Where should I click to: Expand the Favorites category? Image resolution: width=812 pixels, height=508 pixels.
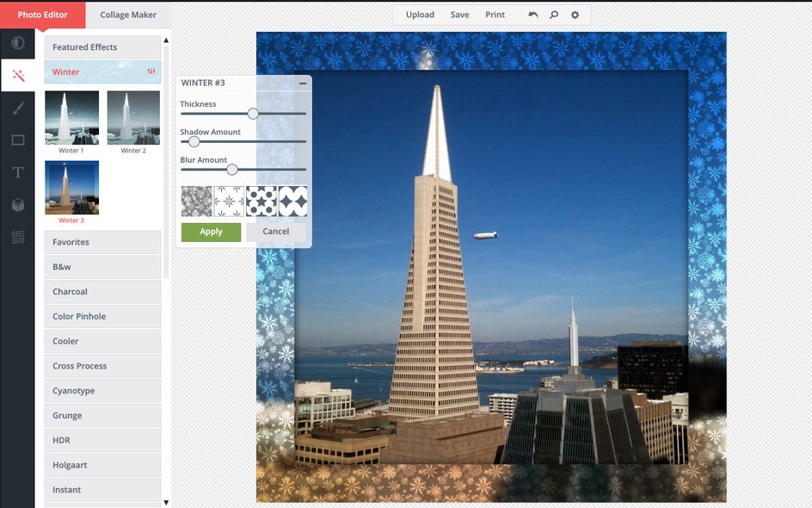coord(102,242)
